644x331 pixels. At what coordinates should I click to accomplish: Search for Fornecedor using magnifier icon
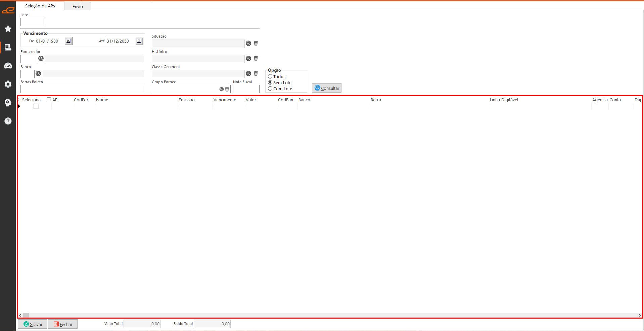41,58
